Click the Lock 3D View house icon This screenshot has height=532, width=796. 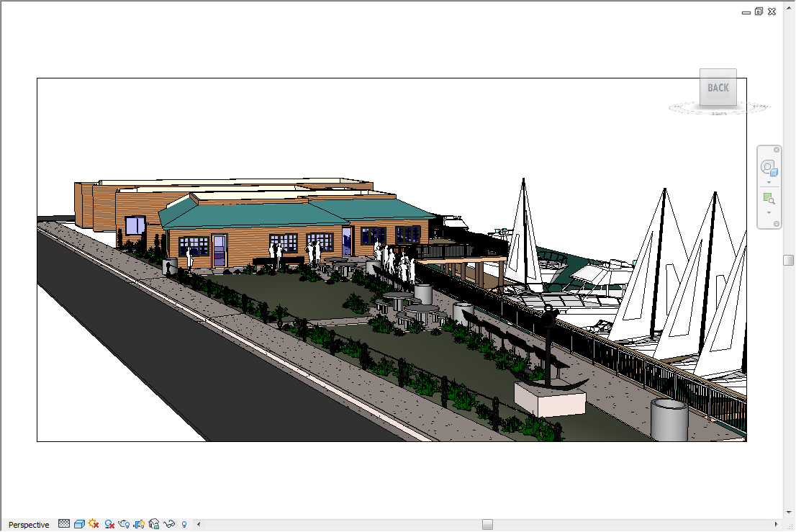point(154,524)
